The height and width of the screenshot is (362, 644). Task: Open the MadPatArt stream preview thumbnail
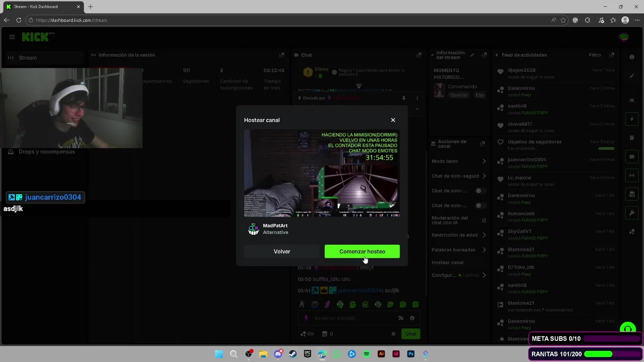[322, 173]
